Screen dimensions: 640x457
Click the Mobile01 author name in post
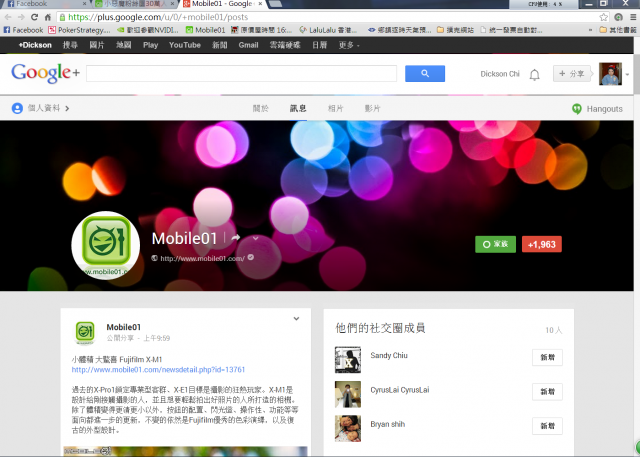click(x=124, y=327)
